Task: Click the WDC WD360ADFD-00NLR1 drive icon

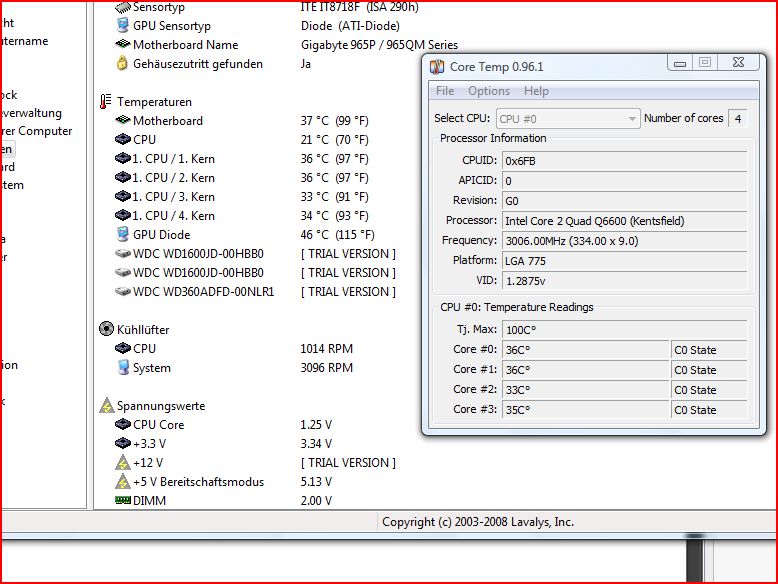Action: pyautogui.click(x=123, y=291)
